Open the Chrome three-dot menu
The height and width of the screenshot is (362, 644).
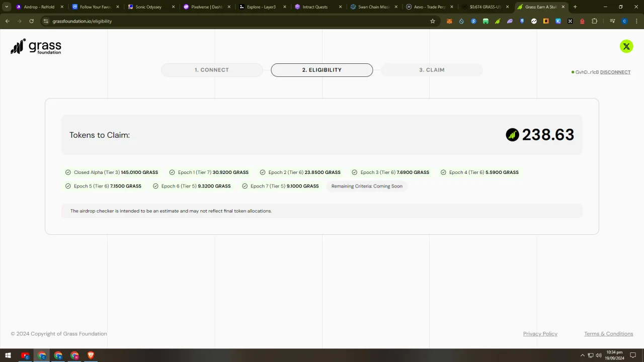coord(637,21)
